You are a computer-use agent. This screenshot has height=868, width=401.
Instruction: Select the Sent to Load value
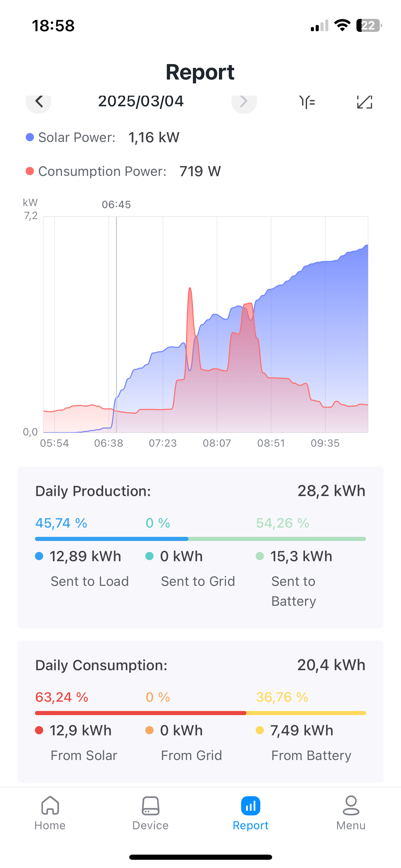tap(85, 556)
